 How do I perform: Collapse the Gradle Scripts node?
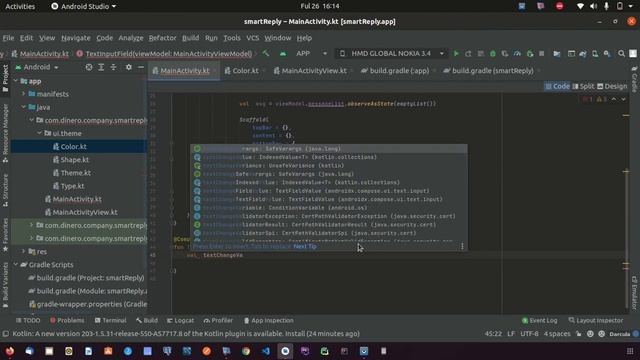(16, 264)
